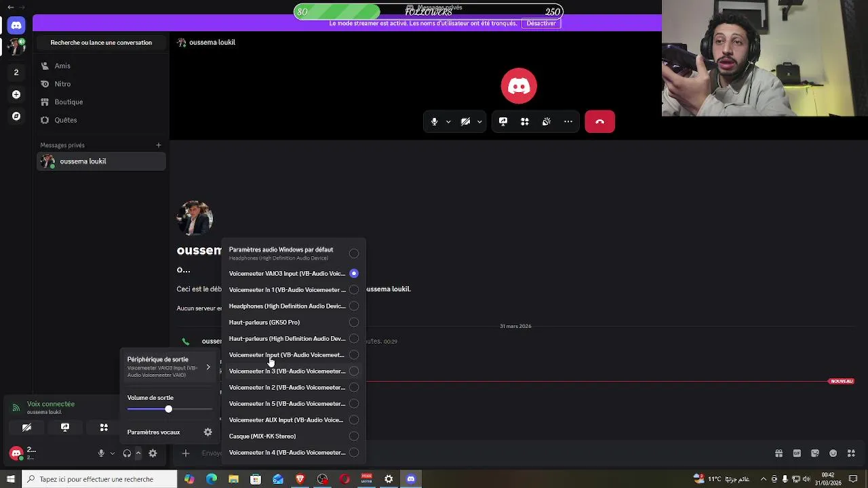Viewport: 868px width, 488px height.
Task: Select Haut-parleurs (High Definition Audio Device) output
Action: click(294, 339)
